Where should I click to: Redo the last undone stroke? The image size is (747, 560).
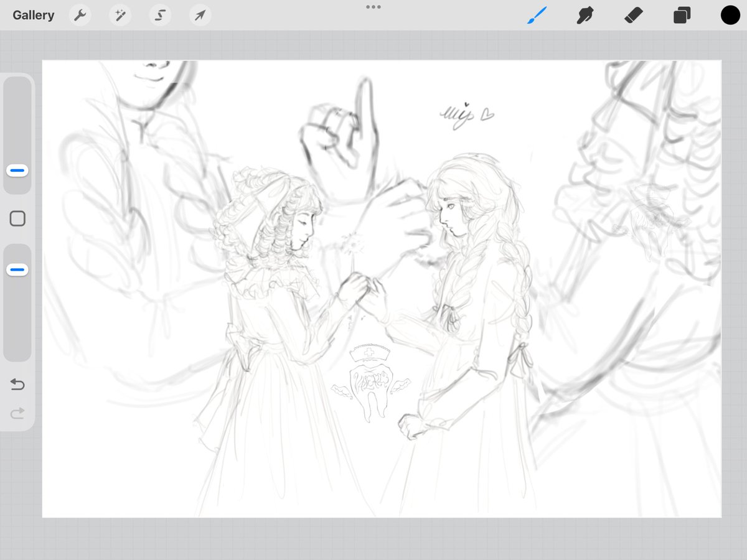[17, 413]
